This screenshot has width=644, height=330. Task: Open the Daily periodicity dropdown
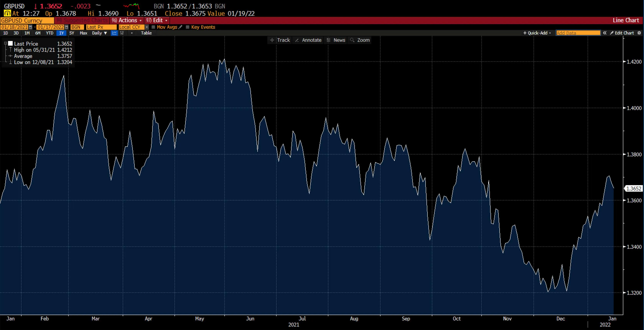[100, 33]
